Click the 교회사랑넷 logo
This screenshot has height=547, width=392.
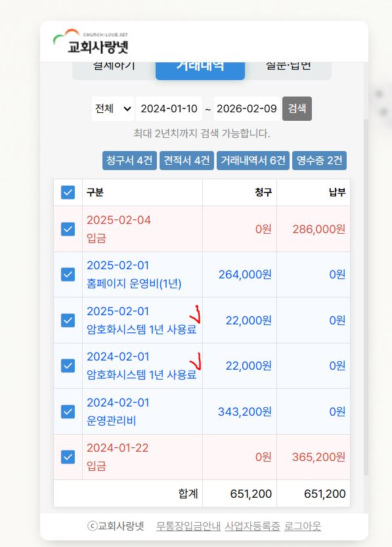point(91,42)
